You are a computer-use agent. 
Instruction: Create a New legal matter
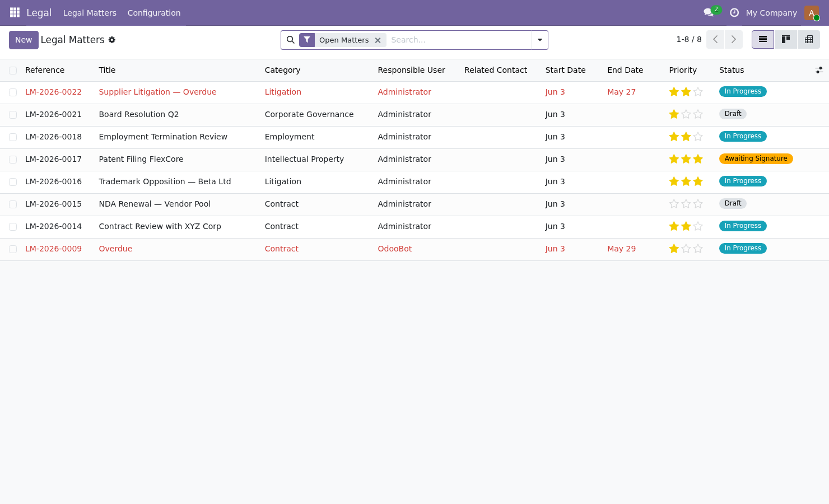(x=24, y=40)
